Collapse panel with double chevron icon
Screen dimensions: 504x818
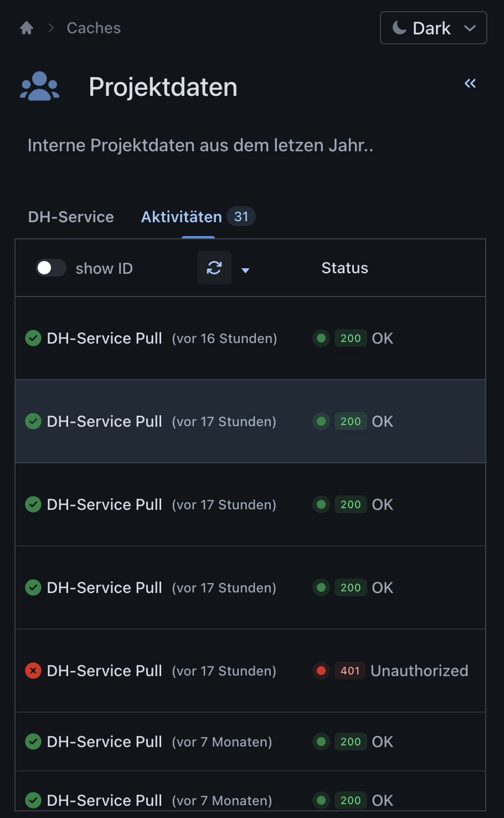point(470,84)
